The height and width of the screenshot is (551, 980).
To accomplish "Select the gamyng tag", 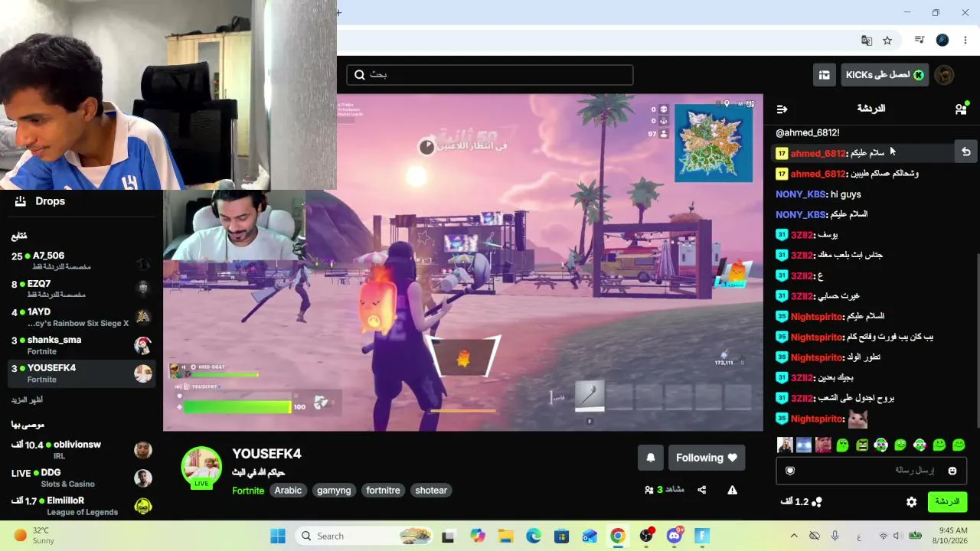I will pyautogui.click(x=334, y=491).
